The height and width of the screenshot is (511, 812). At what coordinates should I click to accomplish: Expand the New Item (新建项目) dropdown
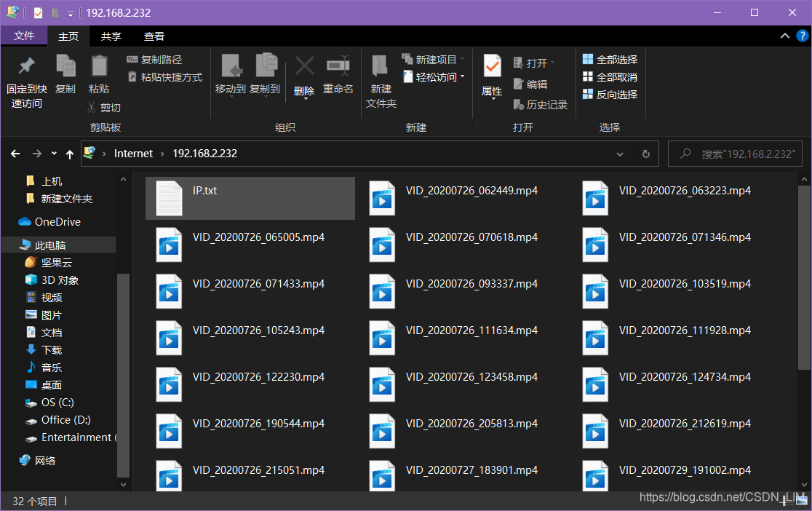pos(434,60)
